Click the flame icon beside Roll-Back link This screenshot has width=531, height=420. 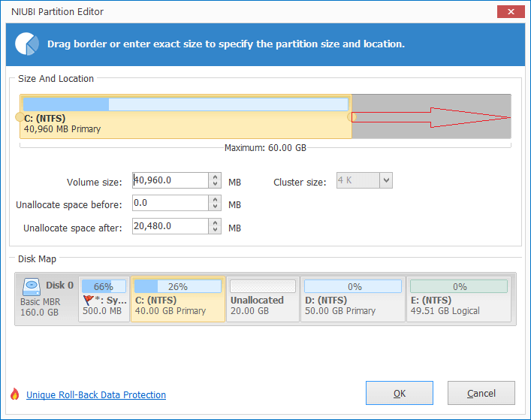click(14, 394)
